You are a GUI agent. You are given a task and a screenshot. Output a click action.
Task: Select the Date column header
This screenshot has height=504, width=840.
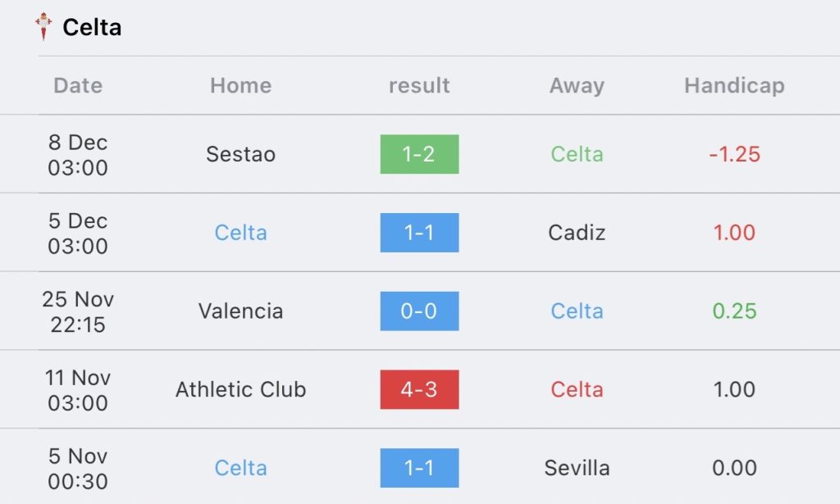click(x=78, y=85)
